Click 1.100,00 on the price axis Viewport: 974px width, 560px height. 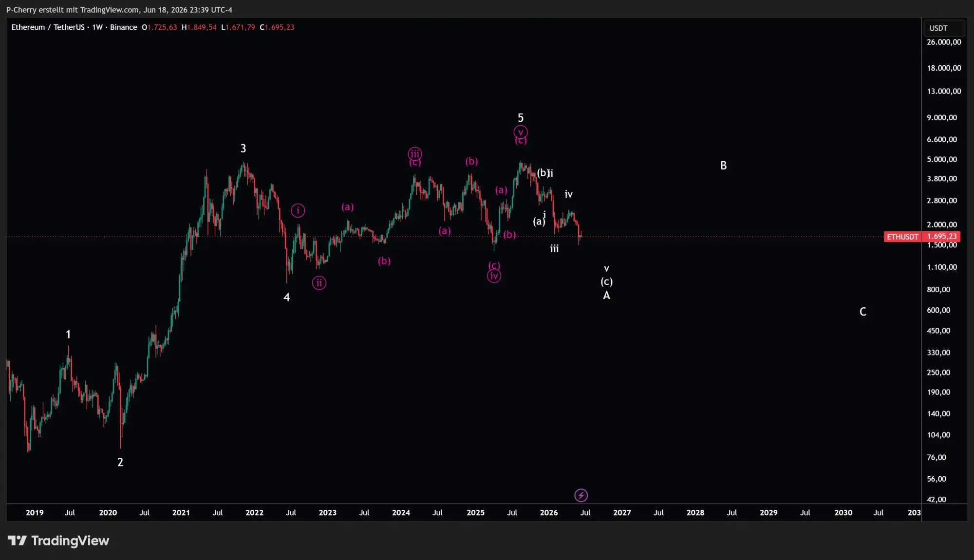point(942,267)
